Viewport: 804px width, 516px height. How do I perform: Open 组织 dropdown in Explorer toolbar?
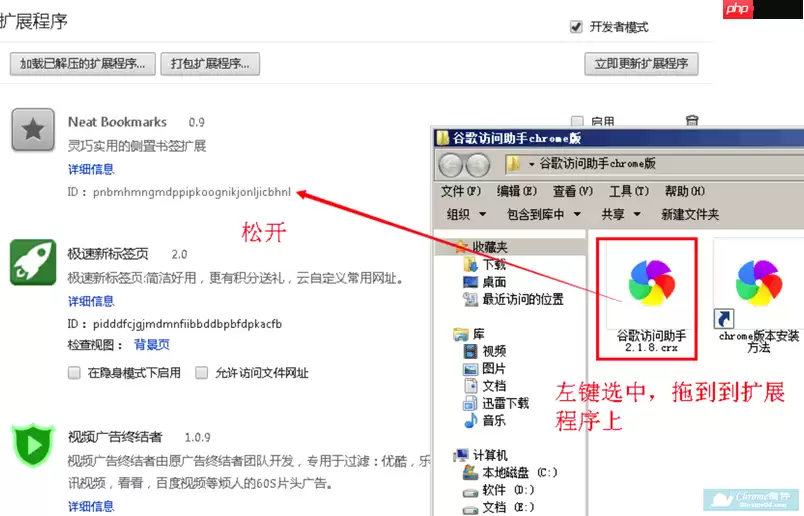point(466,214)
